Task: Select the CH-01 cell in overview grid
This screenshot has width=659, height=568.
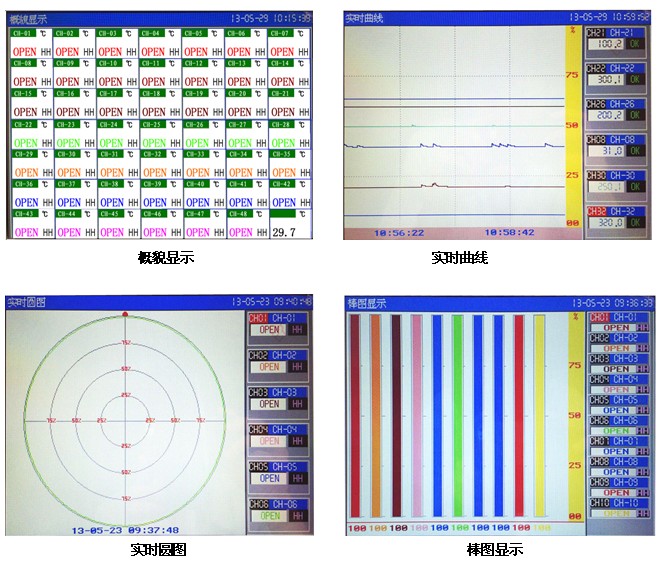Action: (28, 44)
